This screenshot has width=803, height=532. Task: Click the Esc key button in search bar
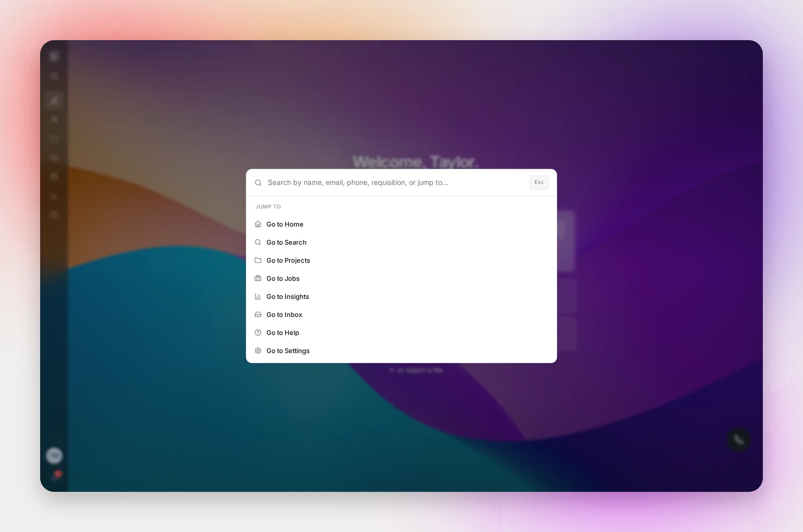[x=539, y=183]
